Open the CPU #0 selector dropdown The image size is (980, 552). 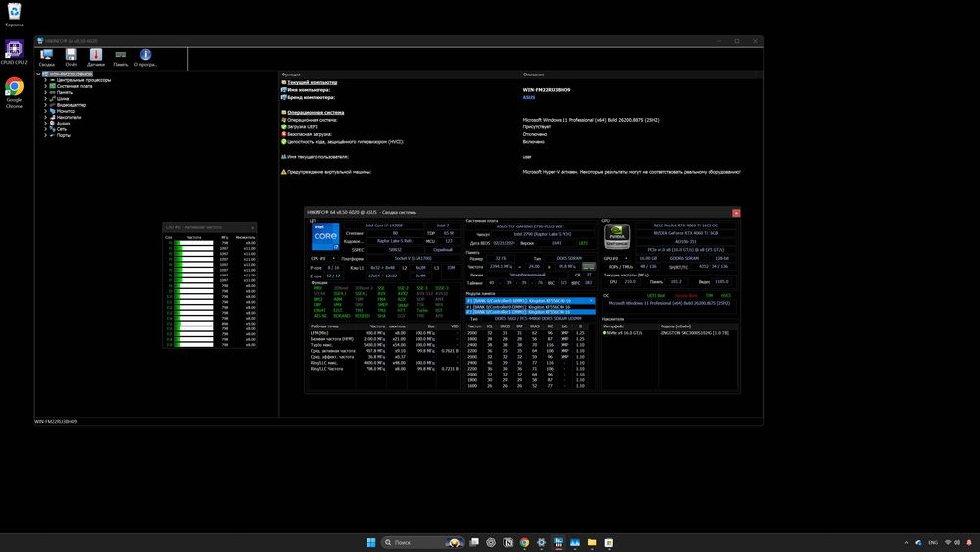[x=323, y=258]
